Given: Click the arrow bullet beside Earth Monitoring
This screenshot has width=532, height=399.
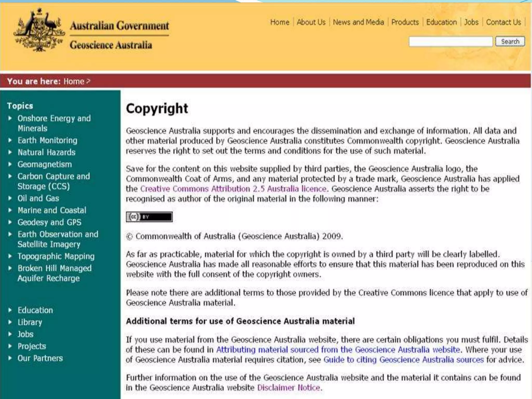Looking at the screenshot, I should [x=10, y=140].
